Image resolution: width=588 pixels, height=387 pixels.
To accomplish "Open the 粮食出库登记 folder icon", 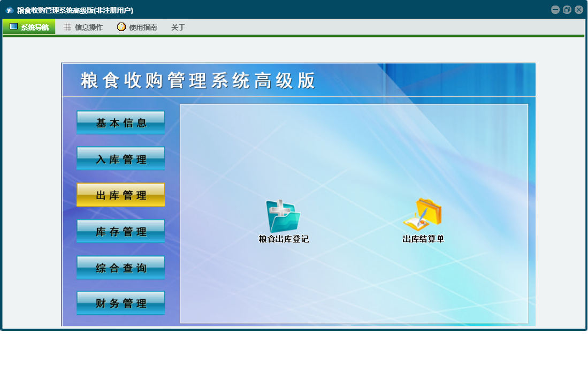I will click(x=283, y=216).
